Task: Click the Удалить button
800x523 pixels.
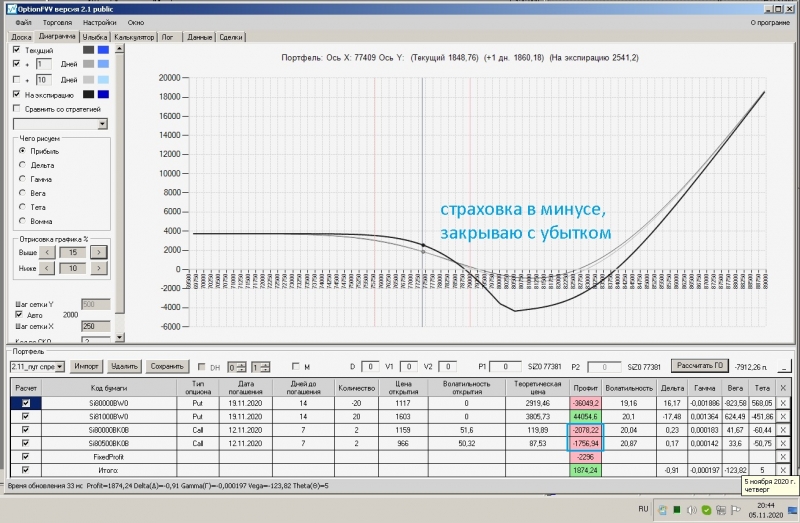Action: (124, 366)
